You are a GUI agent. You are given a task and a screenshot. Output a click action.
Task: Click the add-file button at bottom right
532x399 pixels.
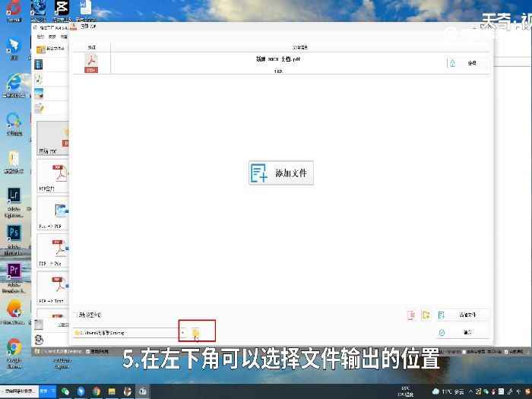[463, 315]
